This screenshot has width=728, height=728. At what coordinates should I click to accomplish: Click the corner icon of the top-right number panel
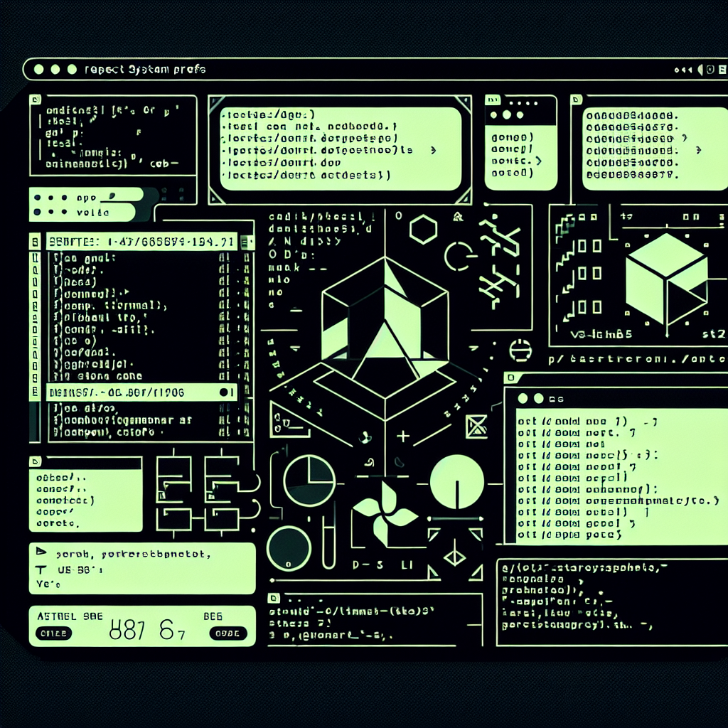click(x=576, y=100)
